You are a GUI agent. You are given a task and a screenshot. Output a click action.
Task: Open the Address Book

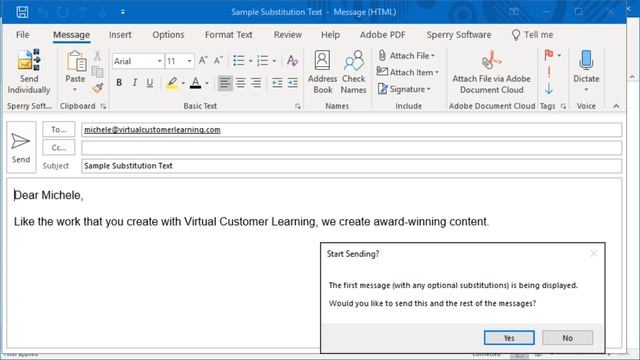click(322, 72)
